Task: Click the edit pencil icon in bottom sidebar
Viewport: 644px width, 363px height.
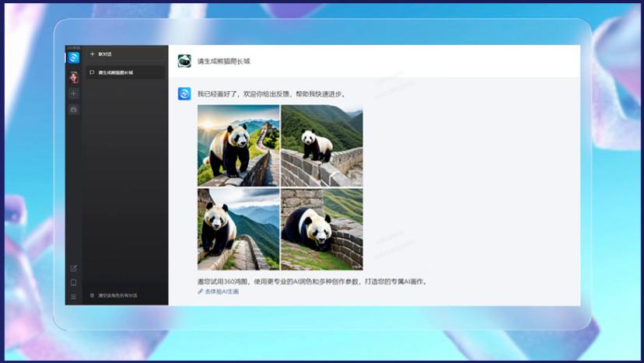Action: coord(74,268)
